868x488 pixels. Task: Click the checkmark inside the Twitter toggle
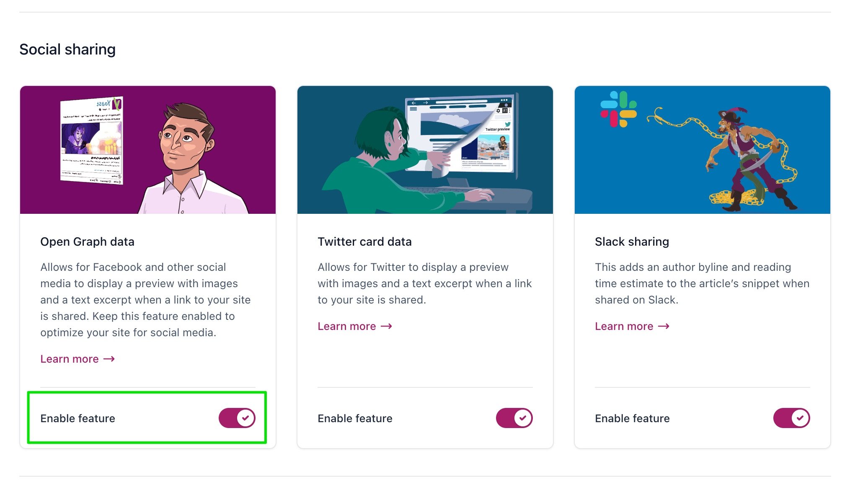[x=523, y=418]
